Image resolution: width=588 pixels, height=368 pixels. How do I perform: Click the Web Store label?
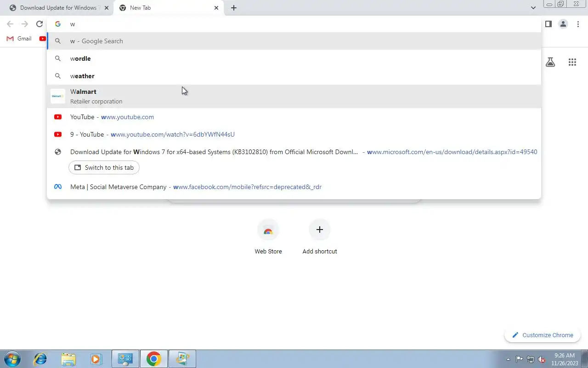(268, 252)
